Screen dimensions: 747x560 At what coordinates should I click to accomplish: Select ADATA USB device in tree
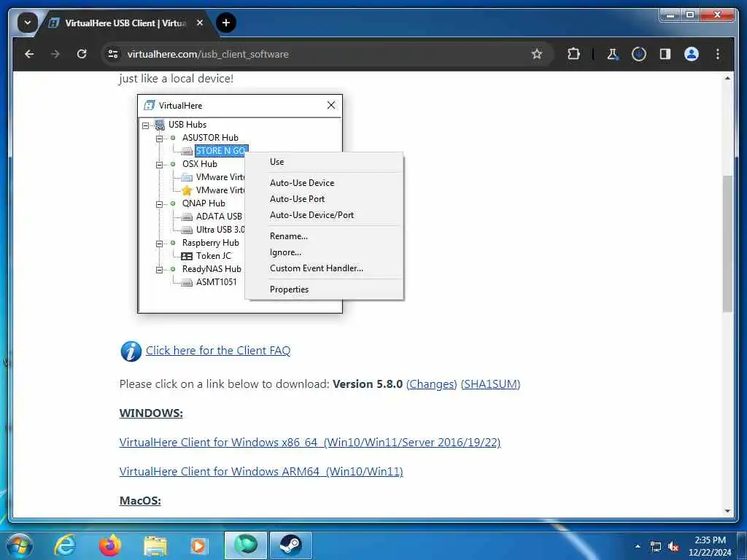[x=219, y=216]
